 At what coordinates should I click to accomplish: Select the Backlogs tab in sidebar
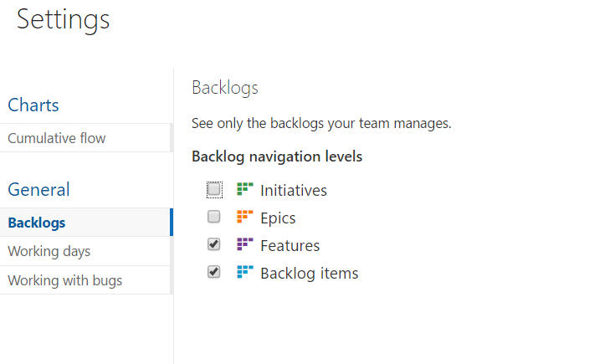86,223
